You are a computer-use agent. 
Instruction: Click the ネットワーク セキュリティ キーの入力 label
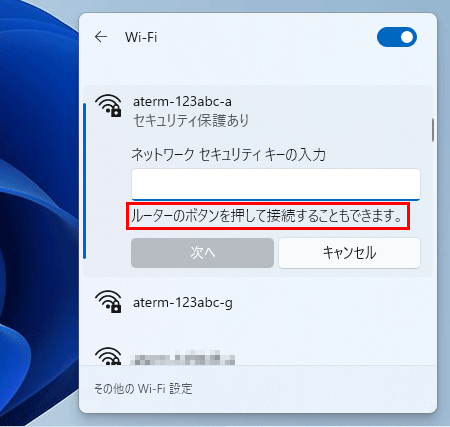pos(228,155)
